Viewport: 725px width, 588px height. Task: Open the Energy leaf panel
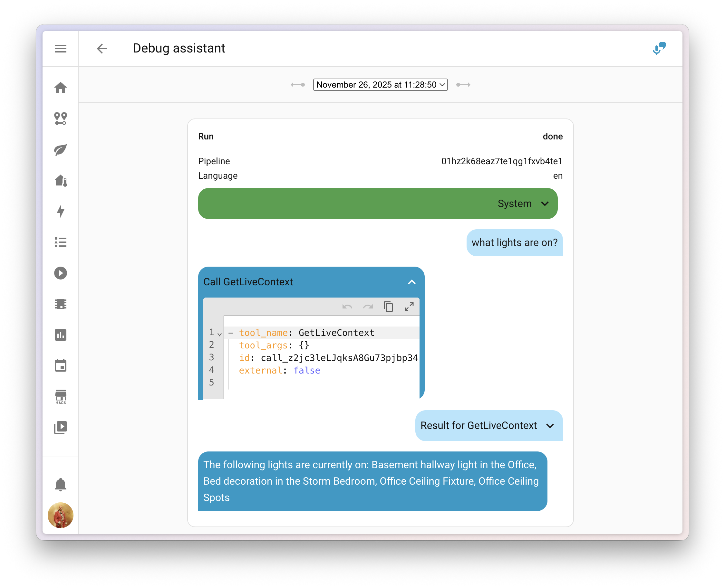pos(60,149)
